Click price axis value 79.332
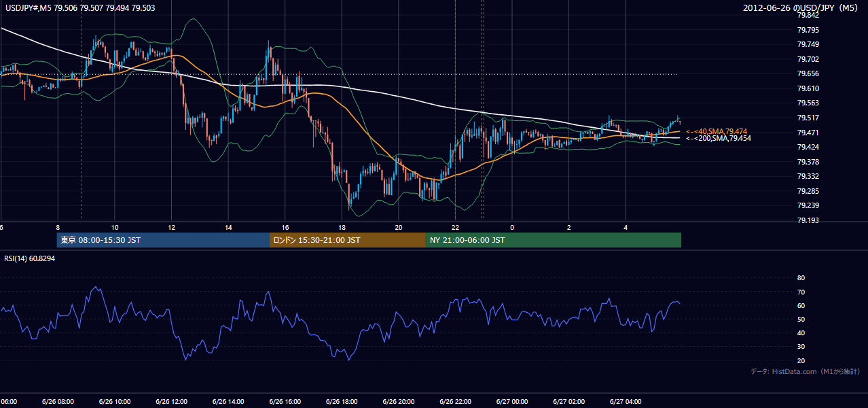The width and height of the screenshot is (868, 408). click(x=808, y=176)
